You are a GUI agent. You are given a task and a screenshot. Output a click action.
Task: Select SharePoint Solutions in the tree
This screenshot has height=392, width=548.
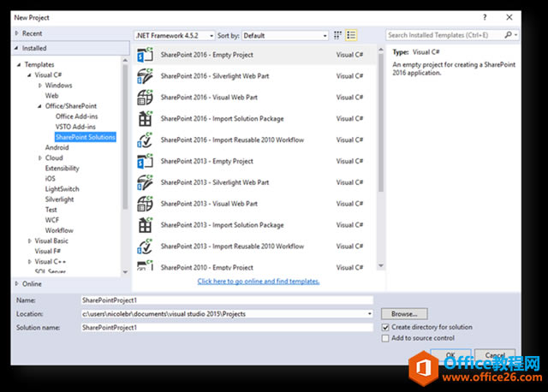click(x=86, y=137)
